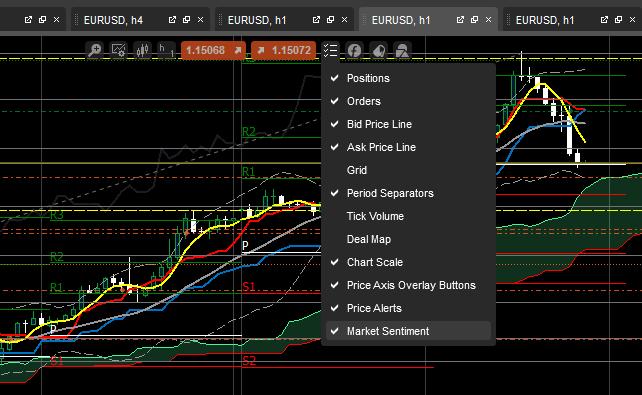Toggle the viewing options checklist icon
642x395 pixels.
pos(330,50)
